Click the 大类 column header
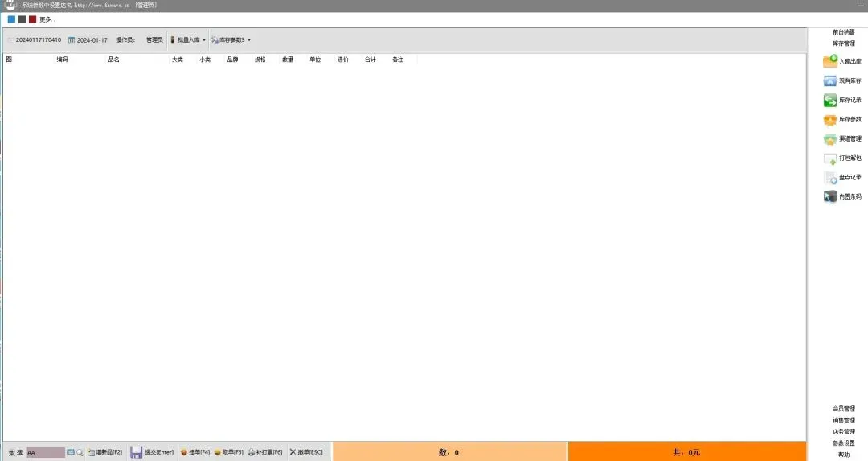The width and height of the screenshot is (868, 461). [177, 60]
